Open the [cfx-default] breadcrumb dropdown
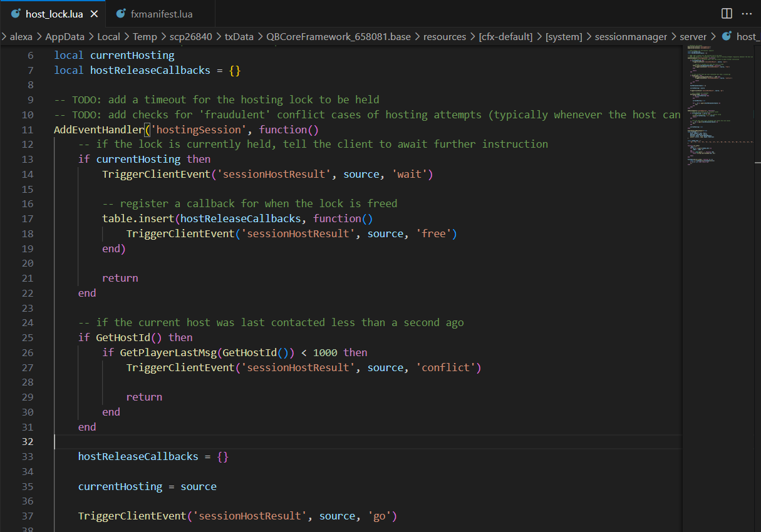 506,37
